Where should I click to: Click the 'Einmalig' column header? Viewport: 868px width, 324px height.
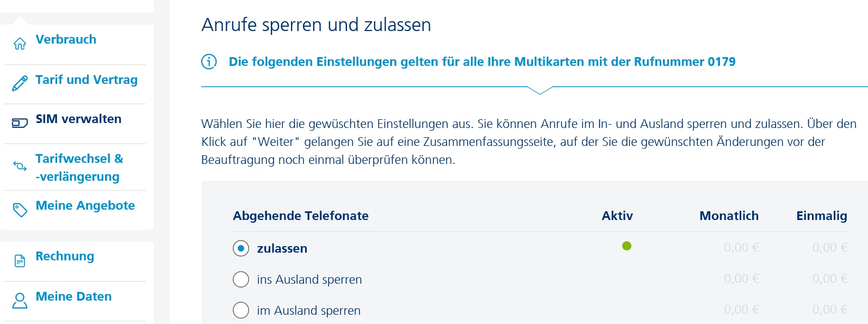[x=821, y=216]
